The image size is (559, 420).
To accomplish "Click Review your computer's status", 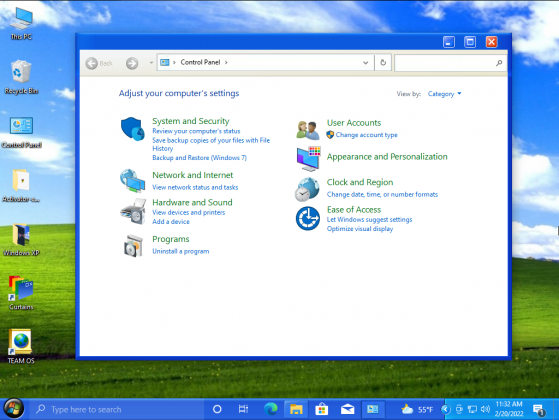I will point(196,131).
